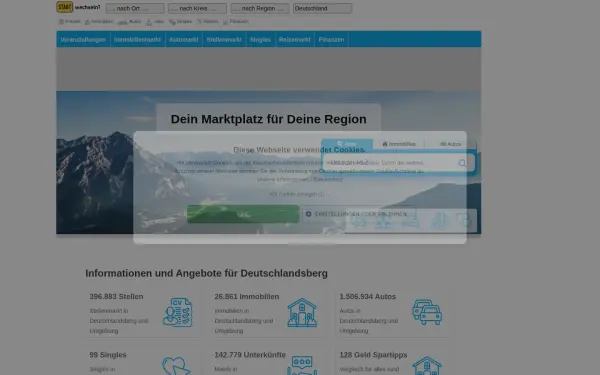Open Veranstaltungen in the blue navigation bar
Screen dimensions: 600x375
[83, 39]
